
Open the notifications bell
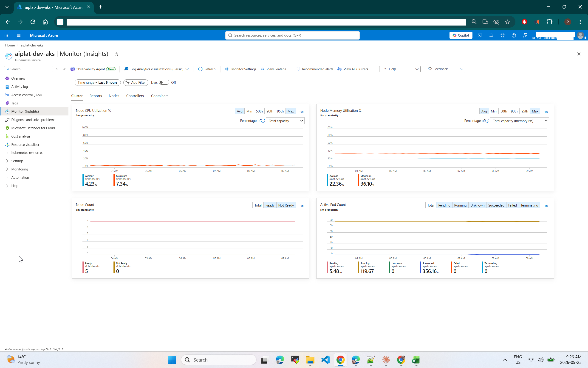(x=491, y=35)
